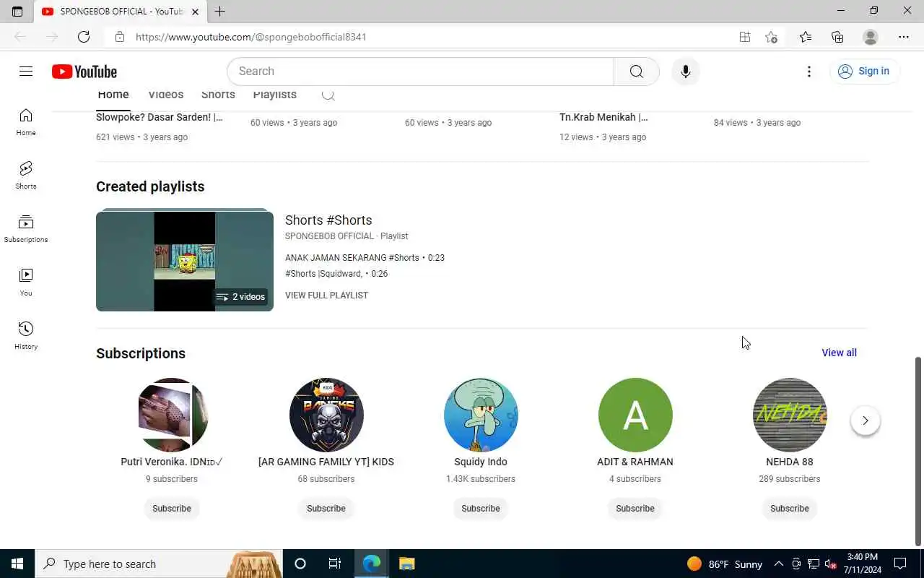
Task: Show next subscriptions with arrow
Action: click(x=865, y=420)
